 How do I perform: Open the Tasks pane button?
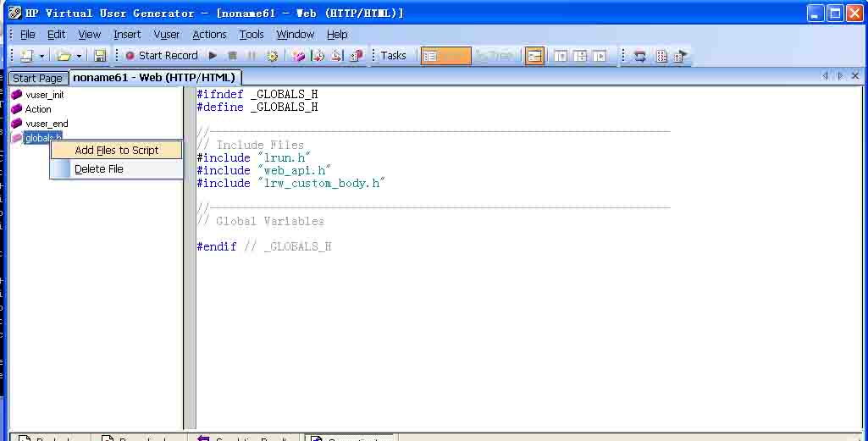(x=393, y=55)
